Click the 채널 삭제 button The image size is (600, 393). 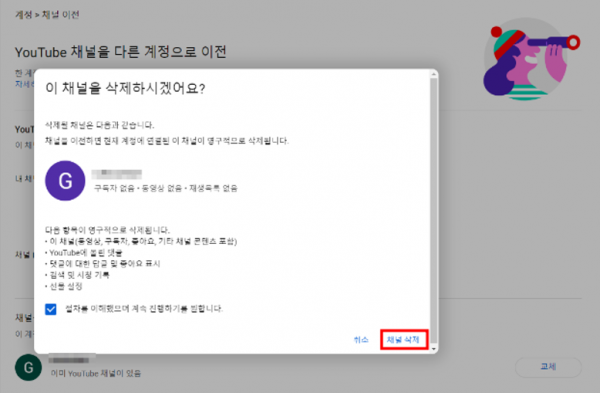[403, 339]
